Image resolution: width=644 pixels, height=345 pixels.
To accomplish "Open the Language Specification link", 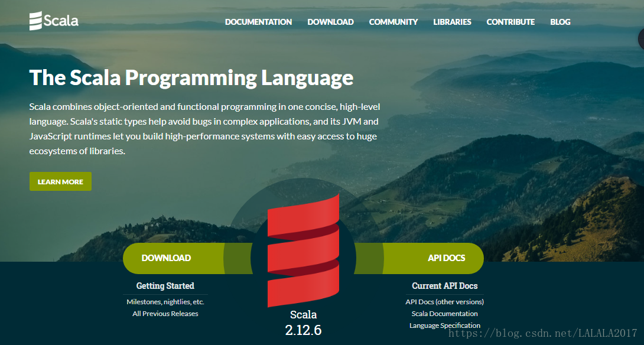I will pyautogui.click(x=445, y=326).
